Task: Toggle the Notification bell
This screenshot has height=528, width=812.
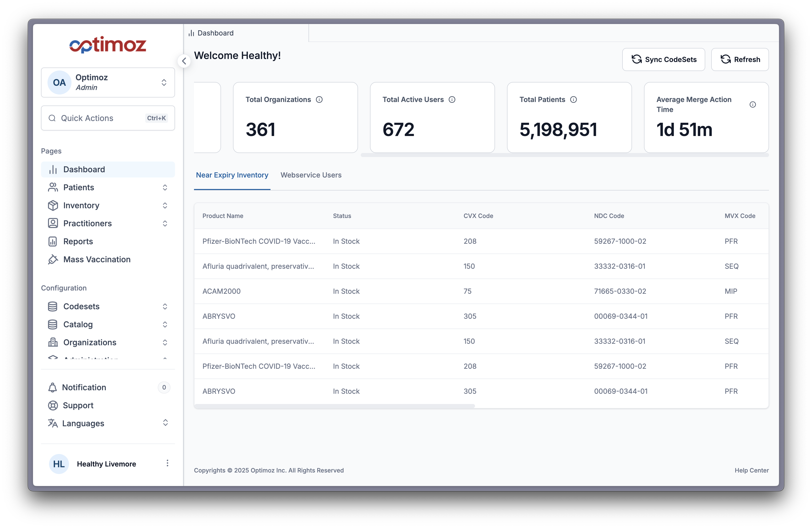Action: (x=53, y=387)
